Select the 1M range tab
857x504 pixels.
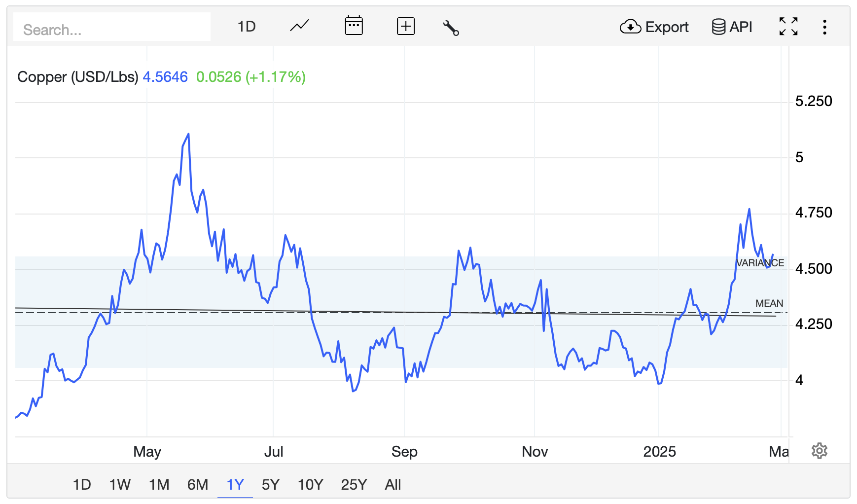click(x=159, y=485)
